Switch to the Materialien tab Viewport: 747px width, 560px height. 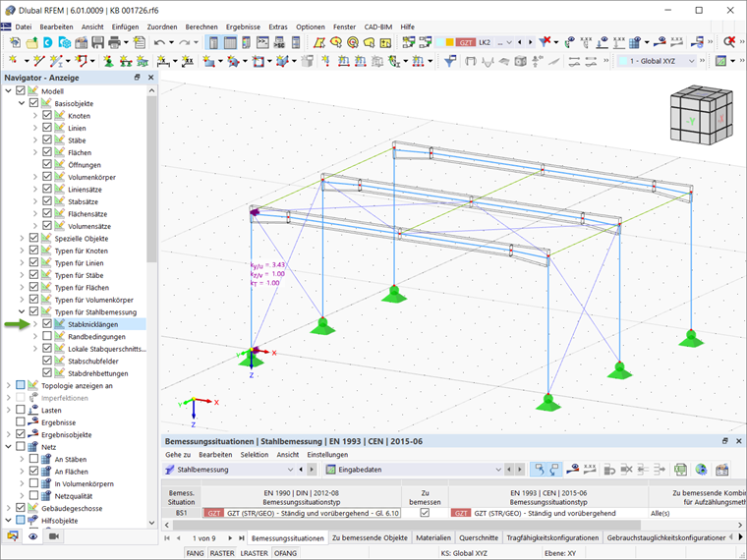coord(433,537)
